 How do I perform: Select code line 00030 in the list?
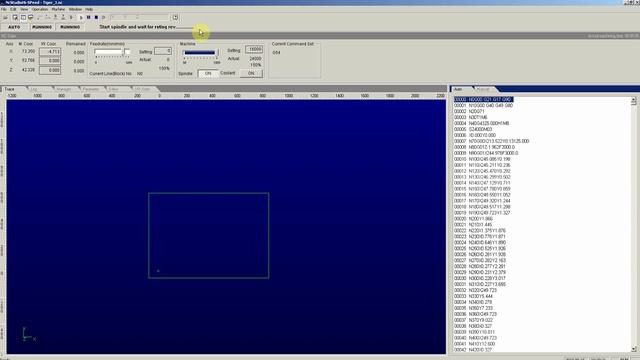pos(480,278)
